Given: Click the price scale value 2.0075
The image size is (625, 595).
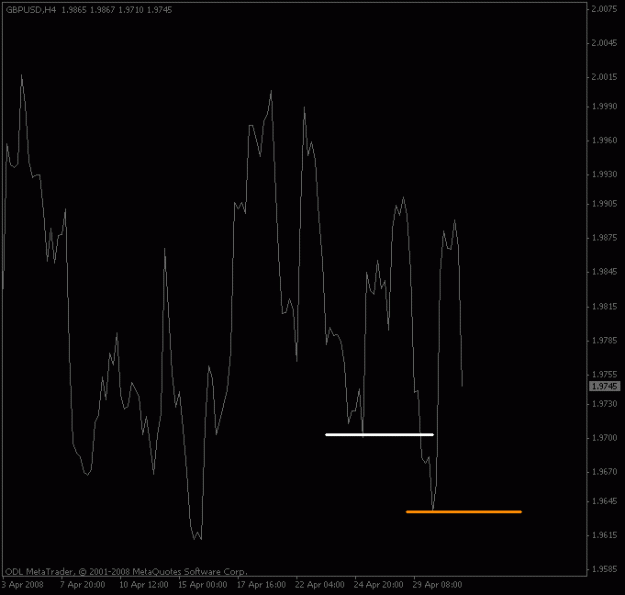Looking at the screenshot, I should point(604,9).
